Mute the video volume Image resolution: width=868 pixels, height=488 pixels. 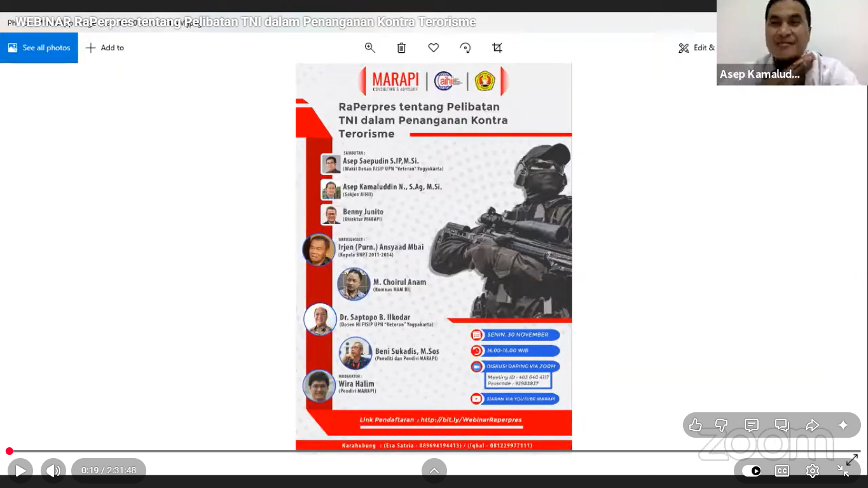53,471
